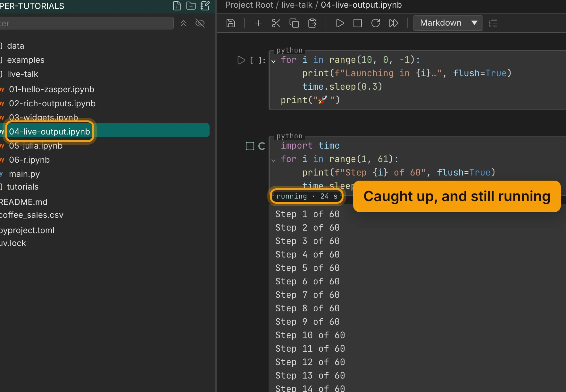Copy the selected cell
The width and height of the screenshot is (566, 392).
point(294,23)
